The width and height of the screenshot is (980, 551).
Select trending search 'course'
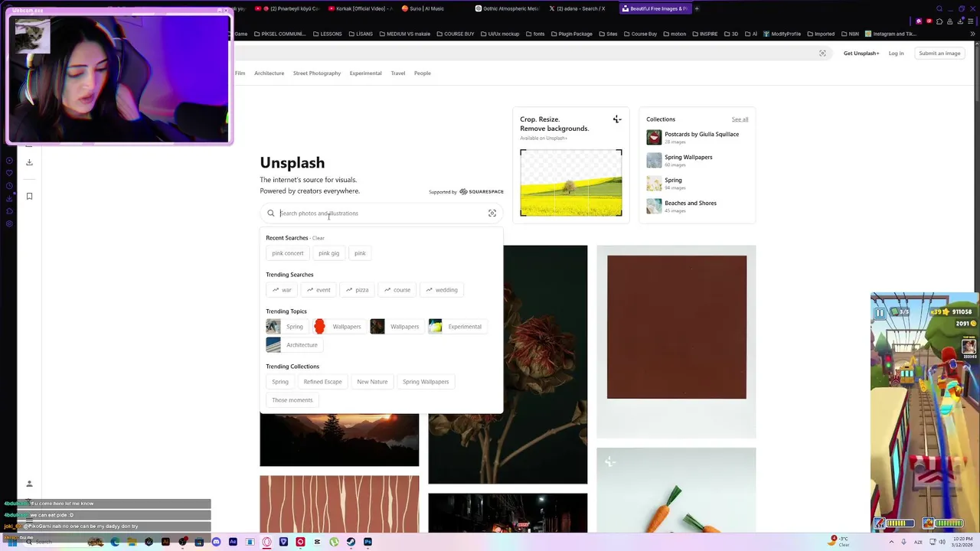coord(397,290)
